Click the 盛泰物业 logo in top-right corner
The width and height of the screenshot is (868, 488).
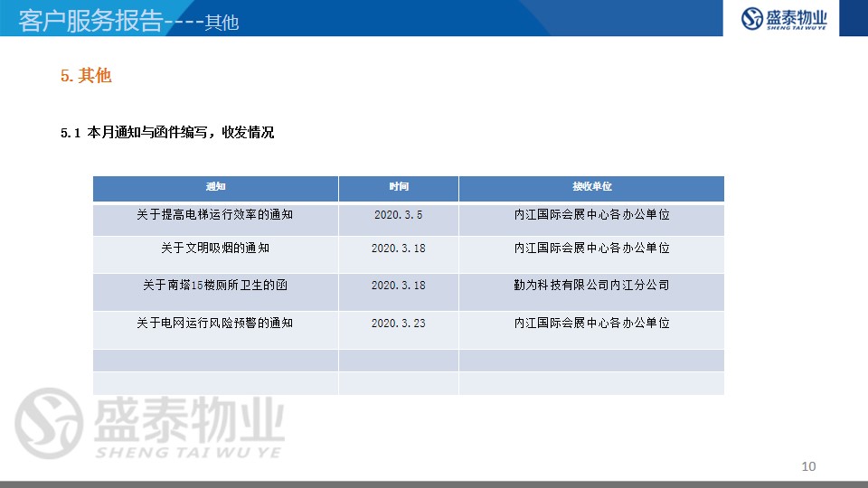click(x=784, y=18)
